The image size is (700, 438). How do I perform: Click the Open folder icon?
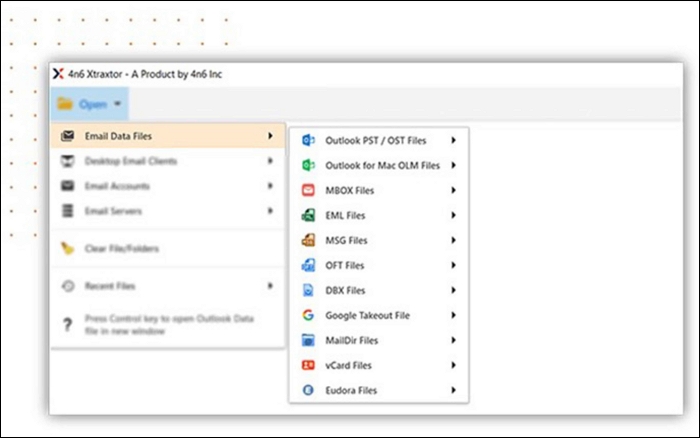point(65,104)
